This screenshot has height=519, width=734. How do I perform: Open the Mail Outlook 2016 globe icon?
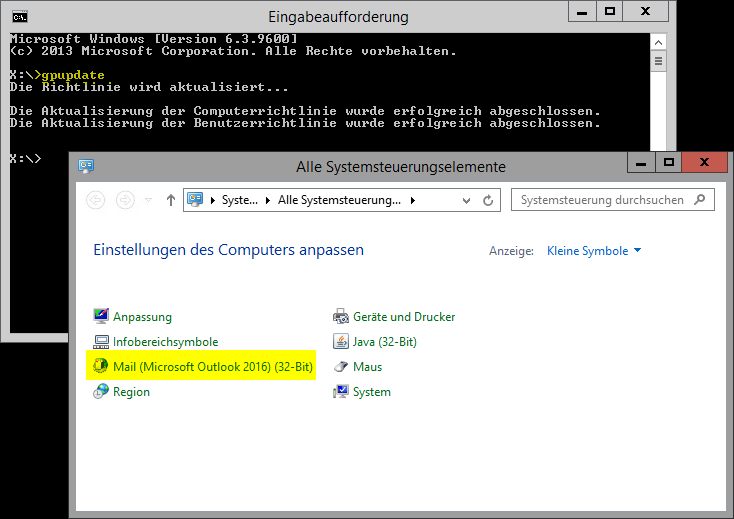pos(101,367)
